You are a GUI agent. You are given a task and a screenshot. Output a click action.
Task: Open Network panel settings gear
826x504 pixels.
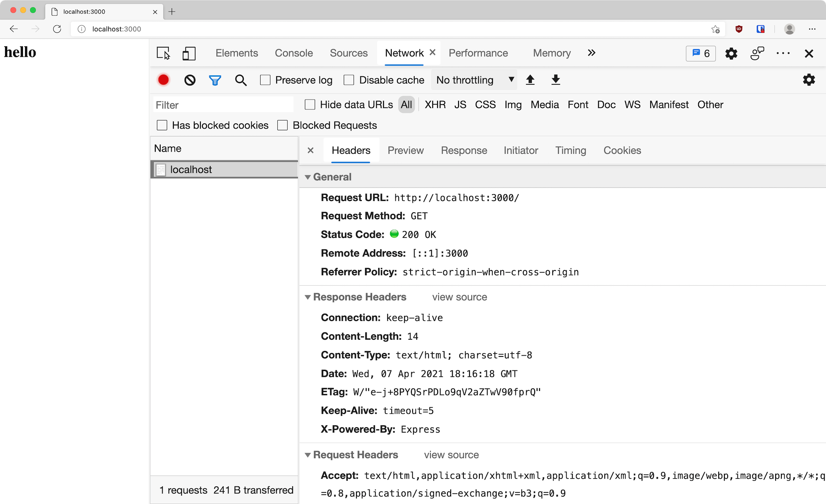(809, 80)
